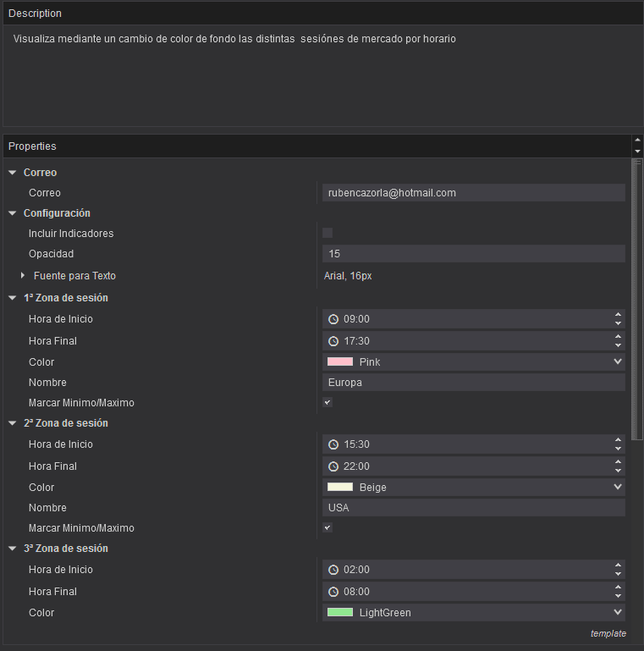
Task: Uncheck Marcar Minimo/Maximo for 1ª Zona de sesión
Action: pyautogui.click(x=328, y=402)
